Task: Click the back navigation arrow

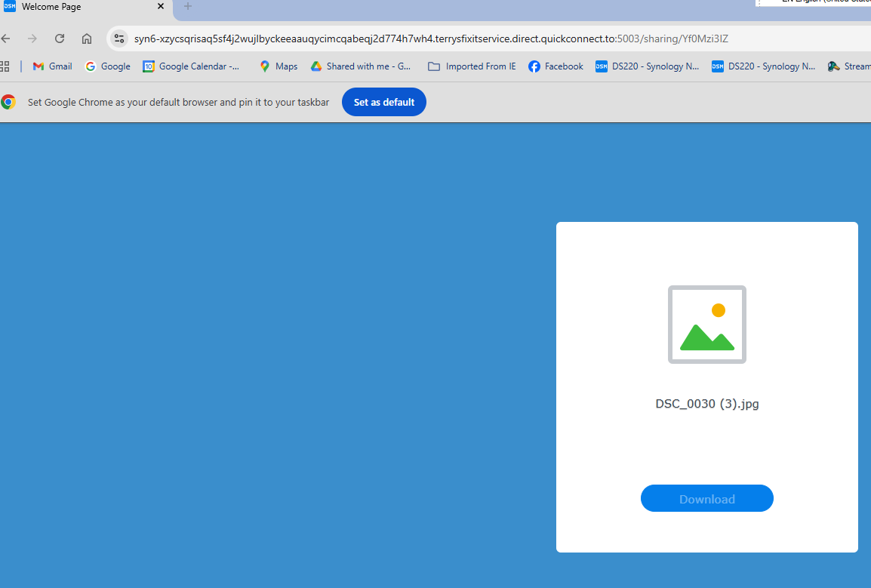Action: (x=6, y=38)
